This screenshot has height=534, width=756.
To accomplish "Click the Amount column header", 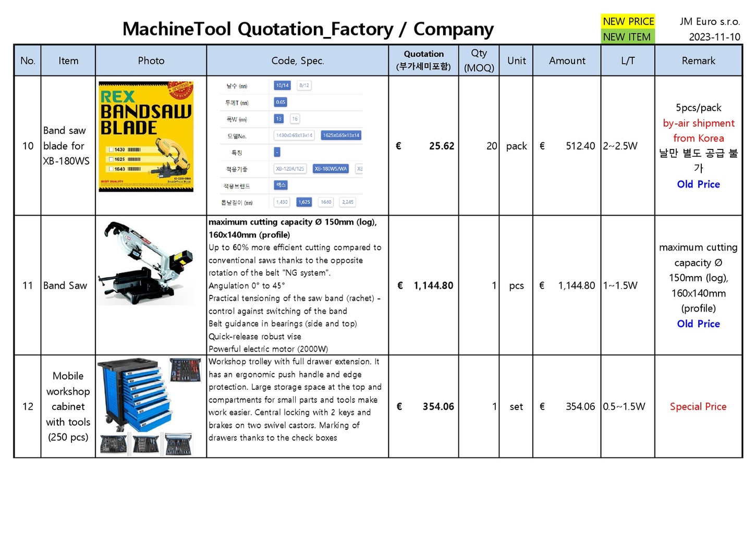I will (x=567, y=60).
